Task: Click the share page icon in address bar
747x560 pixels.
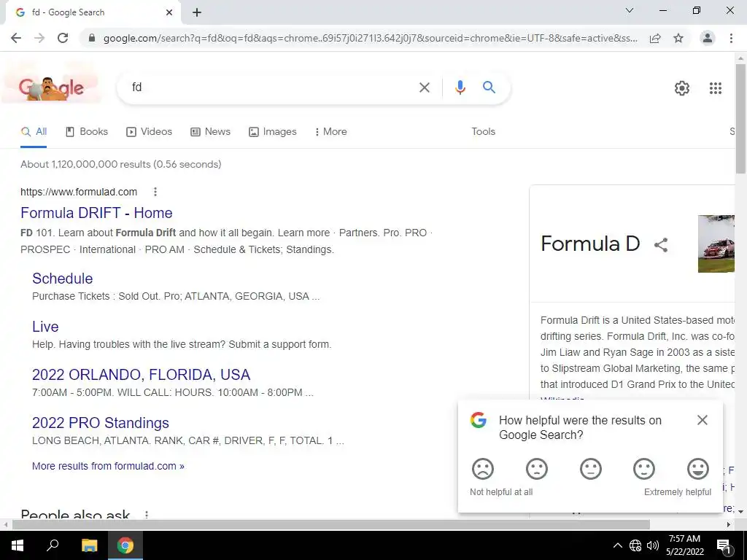Action: (655, 38)
